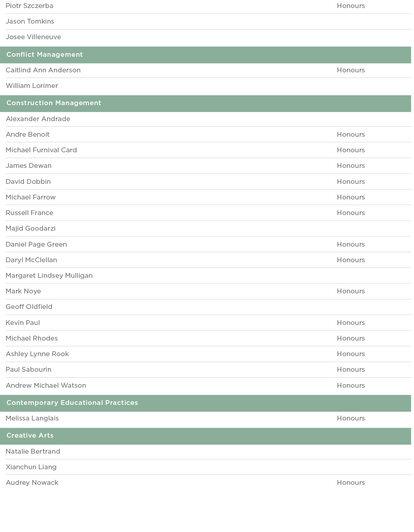Select William Lorimer in the list
This screenshot has height=532, width=414.
pos(32,86)
